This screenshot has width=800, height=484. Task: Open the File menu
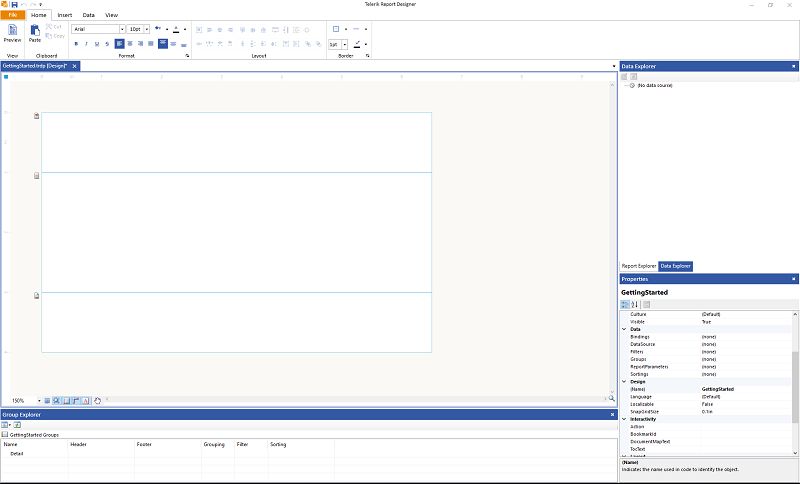(x=13, y=15)
